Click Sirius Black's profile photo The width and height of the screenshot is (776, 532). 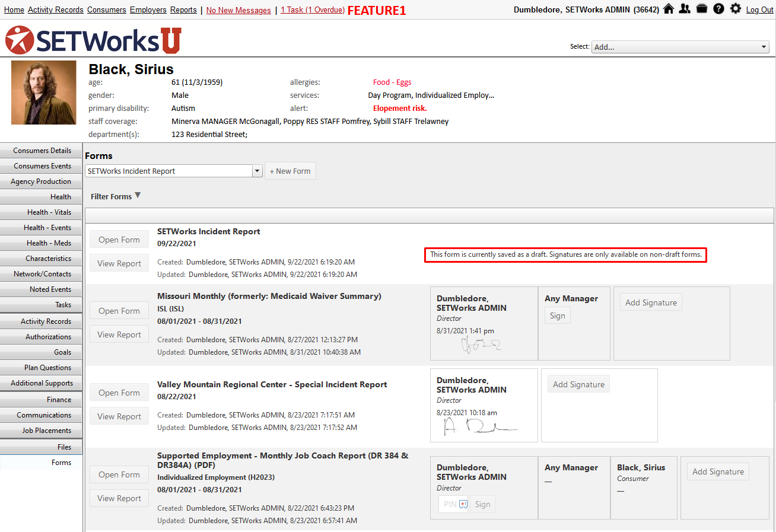pos(44,93)
